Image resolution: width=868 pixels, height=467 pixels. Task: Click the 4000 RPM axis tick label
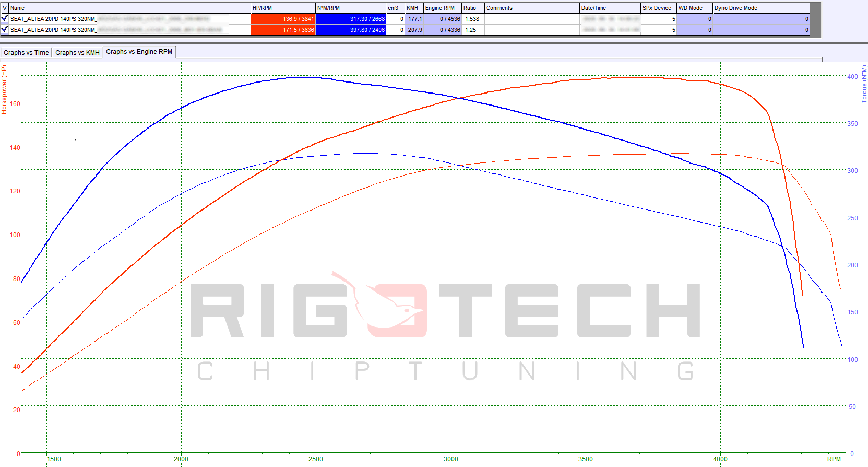pyautogui.click(x=720, y=459)
